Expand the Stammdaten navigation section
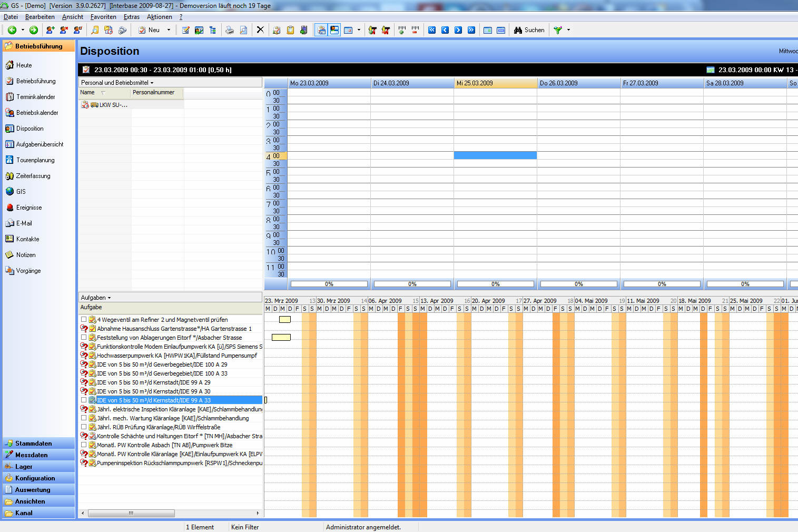The height and width of the screenshot is (532, 798). click(33, 444)
